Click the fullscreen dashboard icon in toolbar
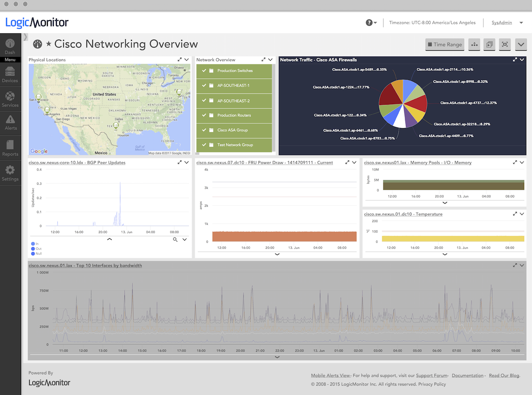 tap(505, 45)
